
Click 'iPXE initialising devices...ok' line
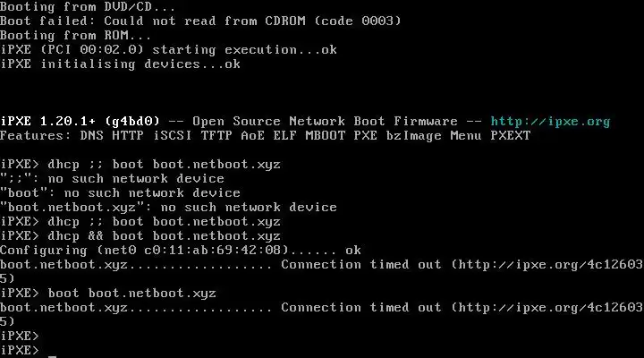pyautogui.click(x=120, y=64)
